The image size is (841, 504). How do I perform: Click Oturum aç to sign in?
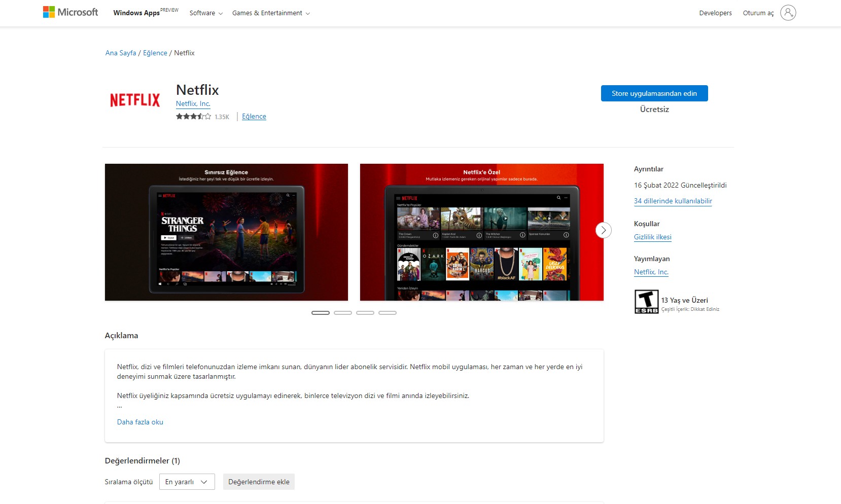[x=758, y=13]
